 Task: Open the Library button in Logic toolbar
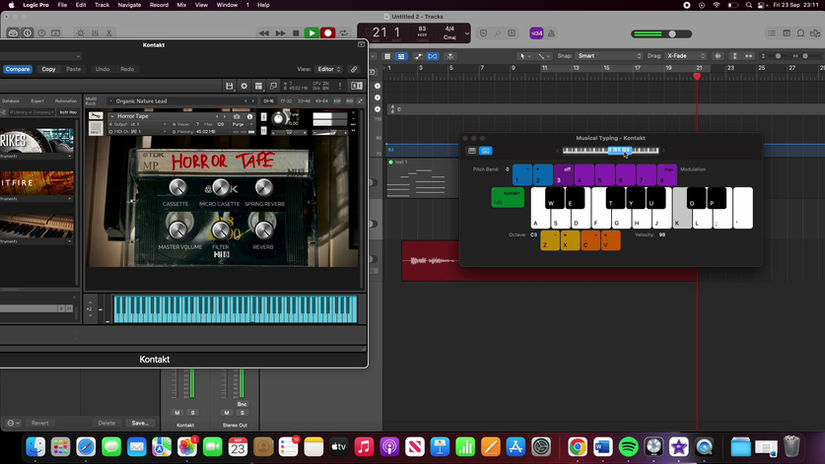tap(13, 33)
